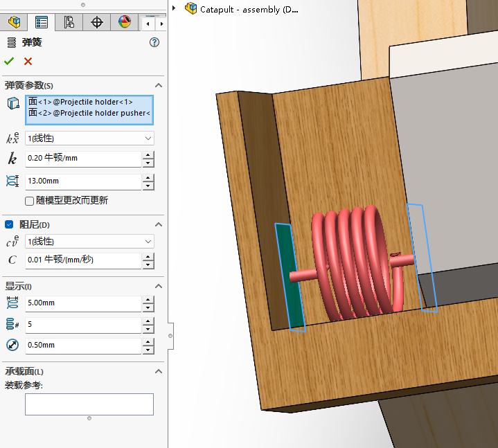This screenshot has width=498, height=448.
Task: Collapse the 弹簧参数 section
Action: 159,85
